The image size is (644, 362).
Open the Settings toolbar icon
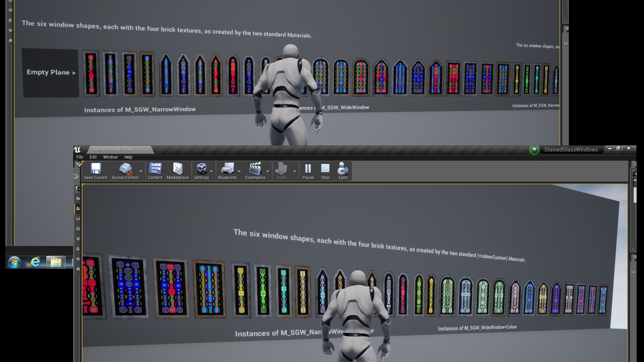[202, 169]
